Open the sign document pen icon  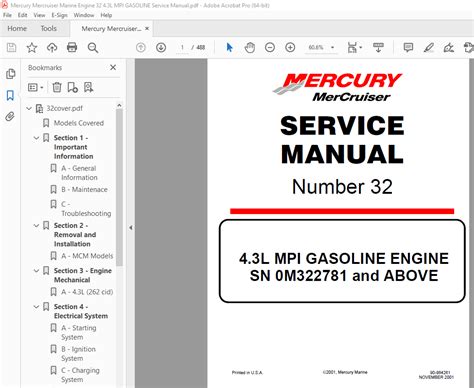pos(449,48)
